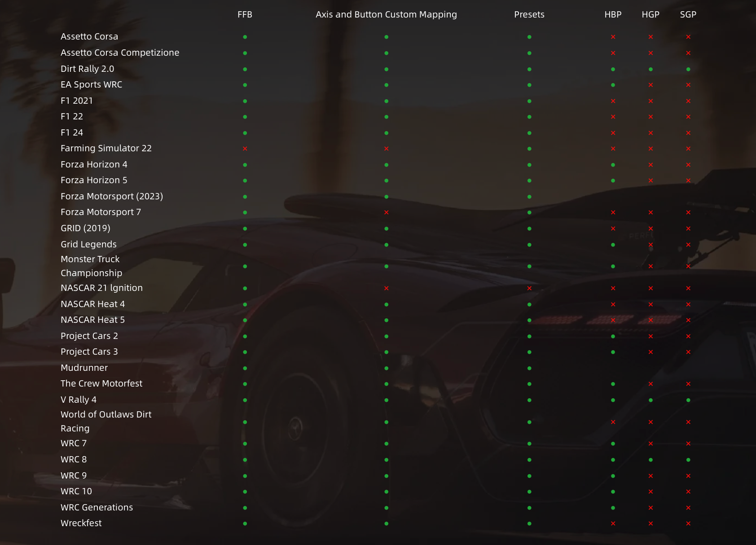
Task: Select the Forza Horizon 5 game name
Action: tap(94, 180)
